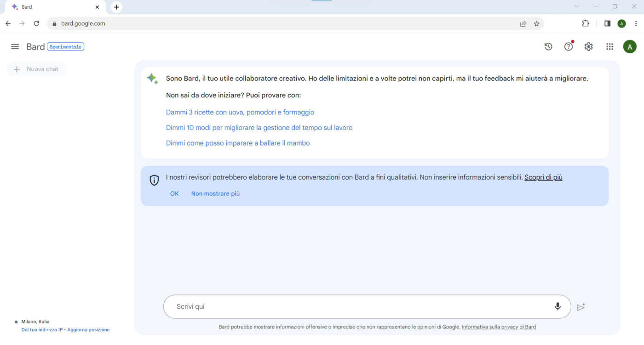Click the browser back arrow
Image resolution: width=644 pixels, height=345 pixels.
8,23
